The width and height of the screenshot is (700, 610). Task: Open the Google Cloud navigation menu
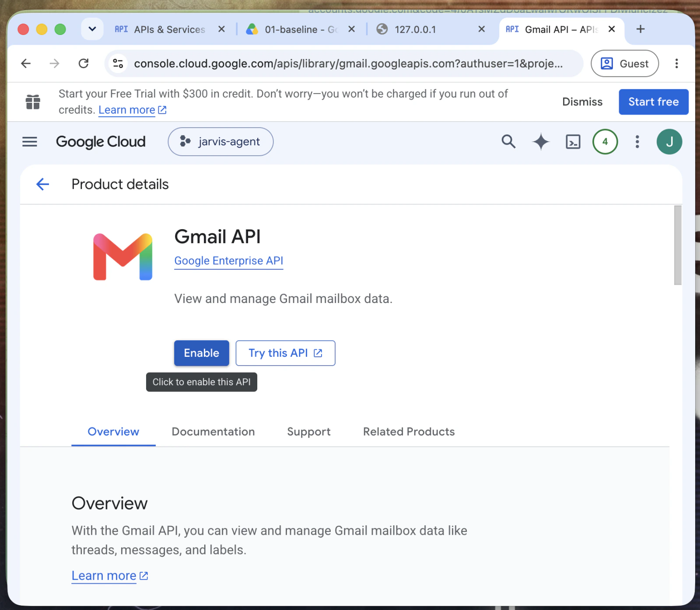(30, 142)
